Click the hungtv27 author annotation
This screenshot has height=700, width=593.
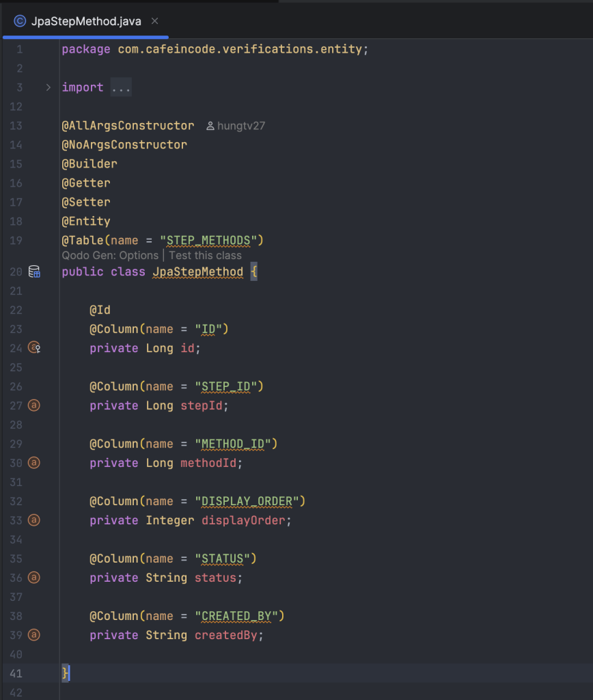click(x=241, y=126)
